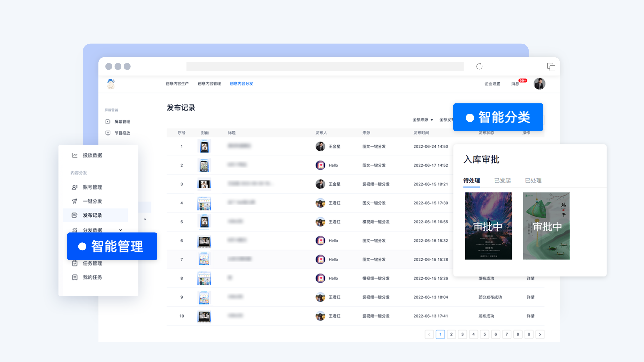
Task: Go to page 5 in the pagination
Action: [484, 334]
